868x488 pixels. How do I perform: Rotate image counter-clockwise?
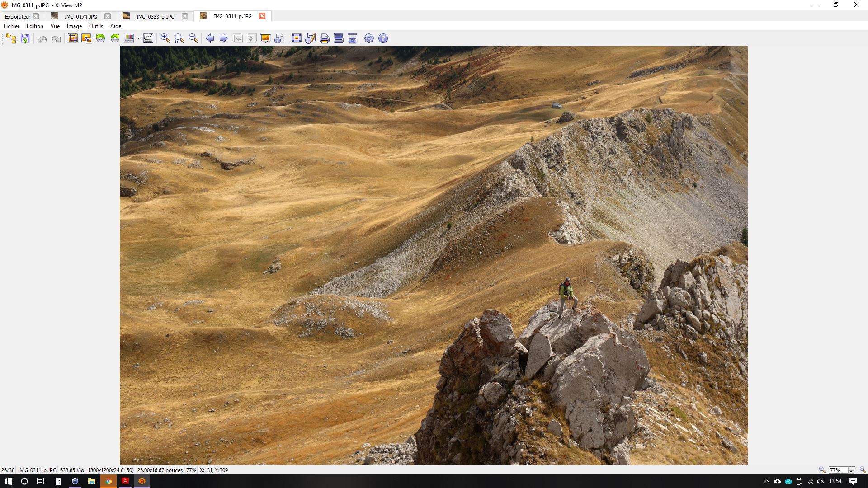click(100, 38)
